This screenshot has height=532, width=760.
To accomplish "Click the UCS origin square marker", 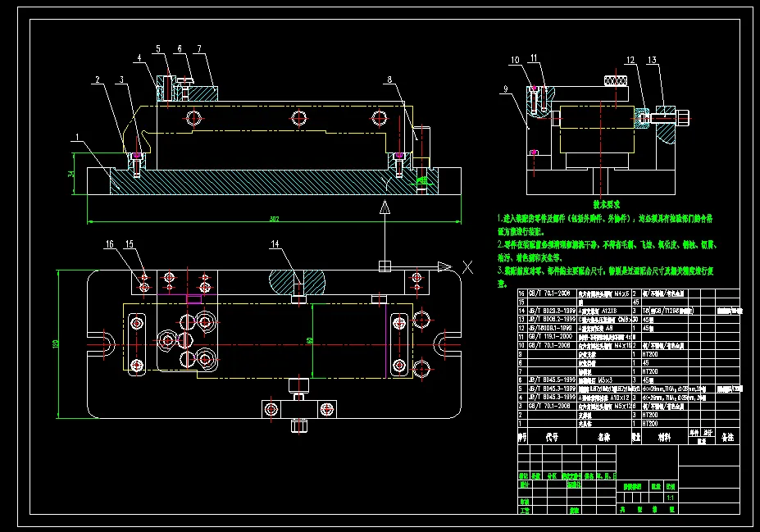I will (385, 266).
